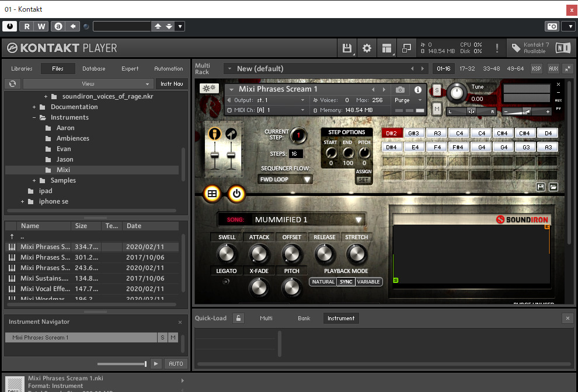Open the Purge dropdown

408,100
